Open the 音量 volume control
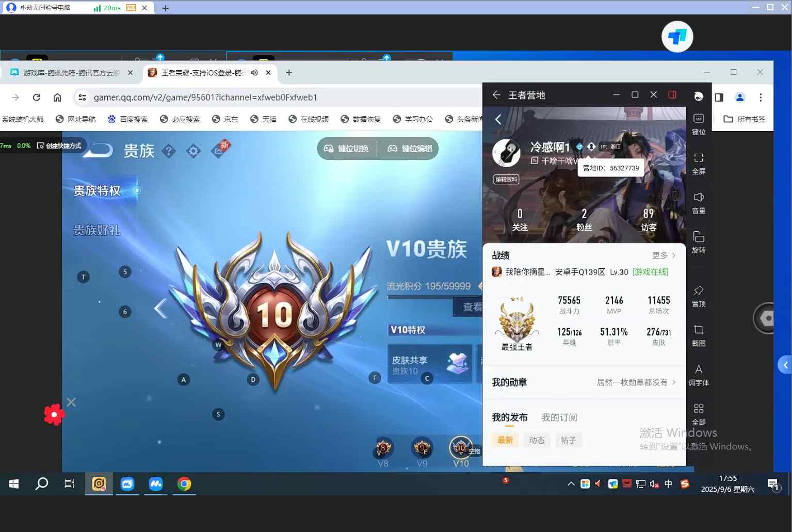The height and width of the screenshot is (532, 792). 699,203
